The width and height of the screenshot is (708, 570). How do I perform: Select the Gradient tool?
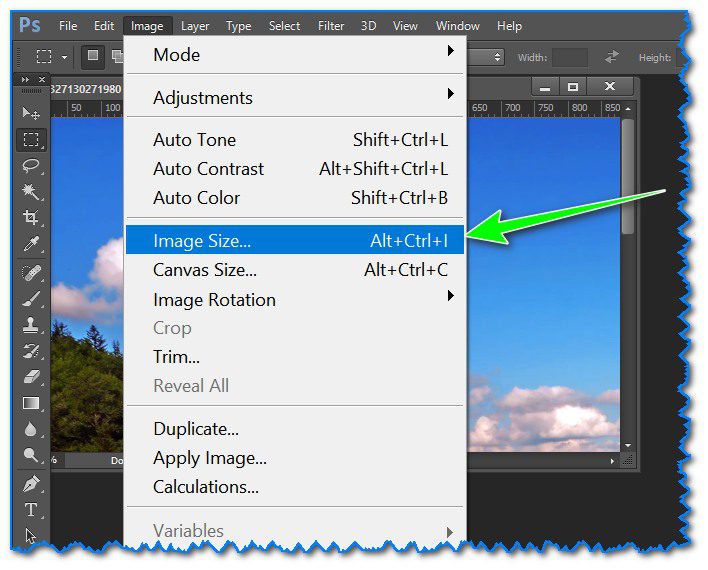pyautogui.click(x=31, y=403)
